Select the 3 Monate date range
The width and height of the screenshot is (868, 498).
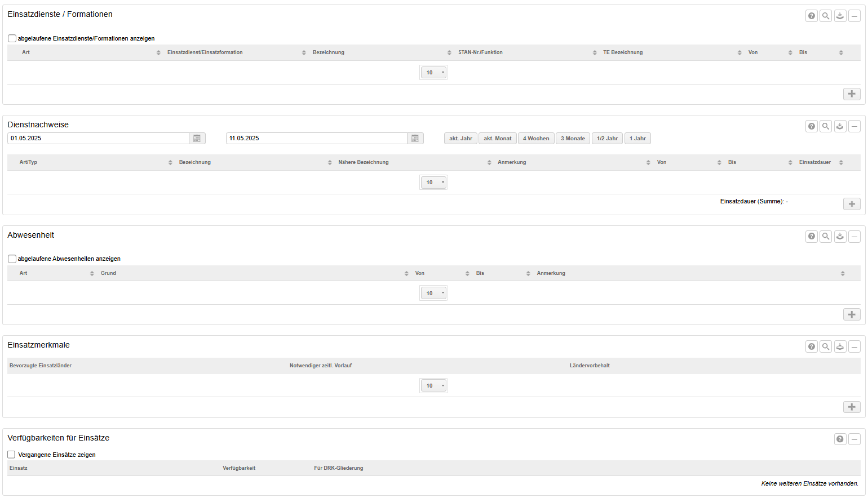click(x=573, y=139)
